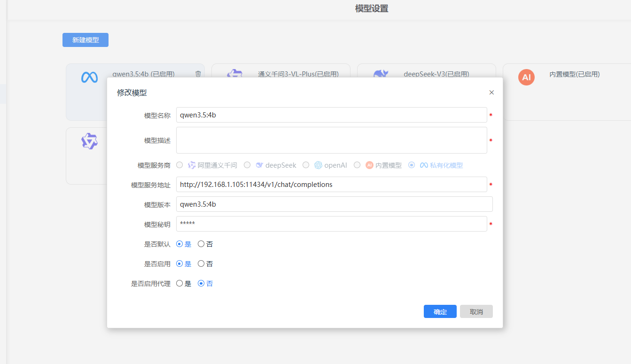The width and height of the screenshot is (631, 364).
Task: Click the 通义千问3-VL-Plus card icon
Action: (234, 74)
